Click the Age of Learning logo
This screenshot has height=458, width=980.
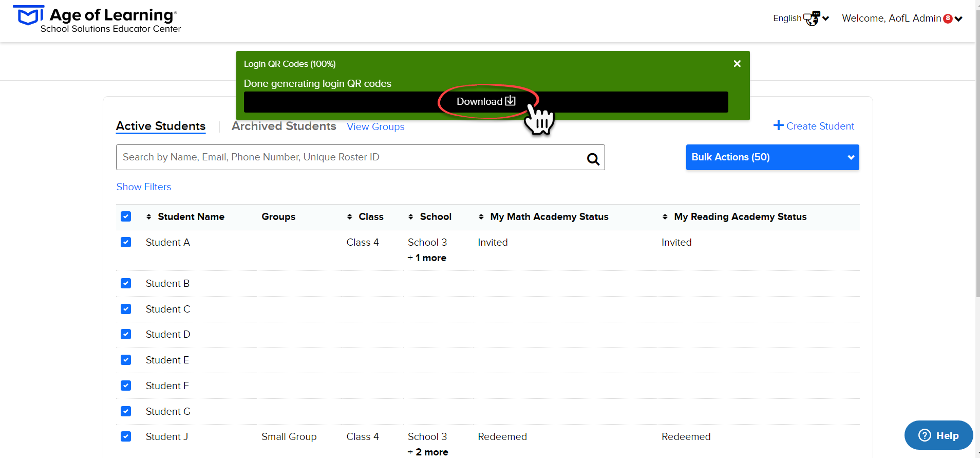[97, 20]
